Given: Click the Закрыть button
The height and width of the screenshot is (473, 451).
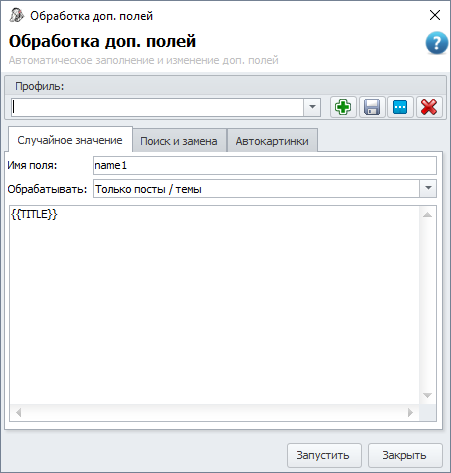Looking at the screenshot, I should coord(405,455).
